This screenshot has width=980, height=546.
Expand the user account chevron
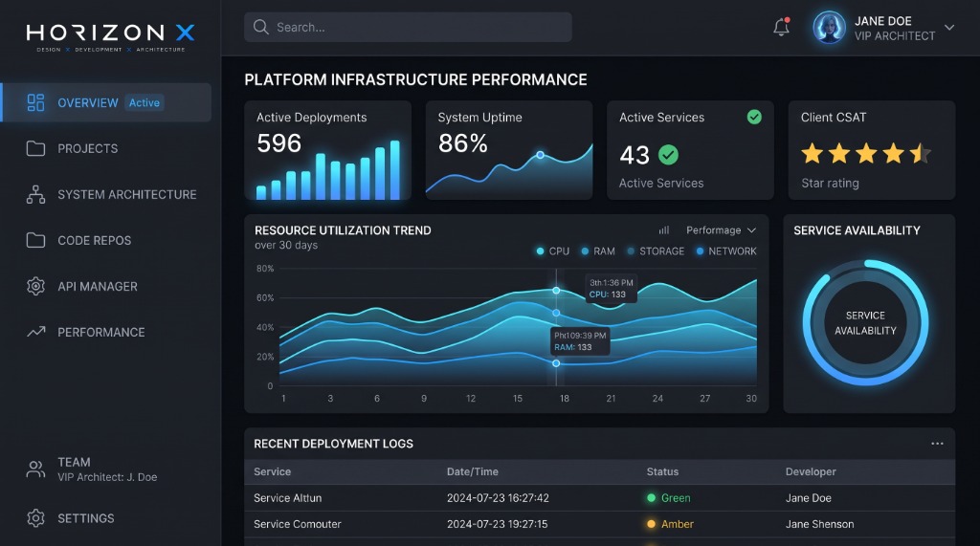point(948,28)
